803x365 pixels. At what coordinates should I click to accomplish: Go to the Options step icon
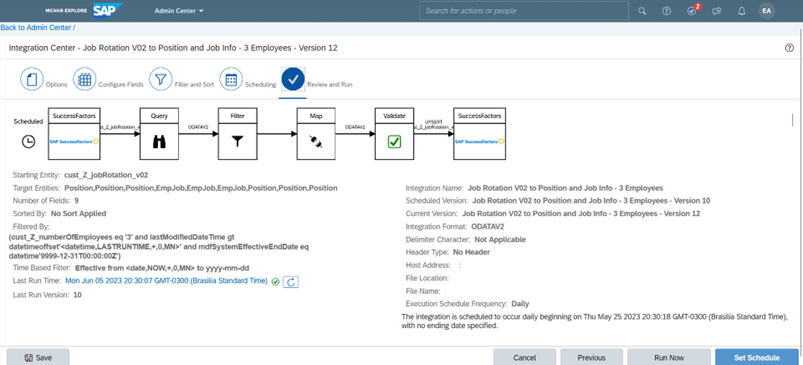coord(32,80)
